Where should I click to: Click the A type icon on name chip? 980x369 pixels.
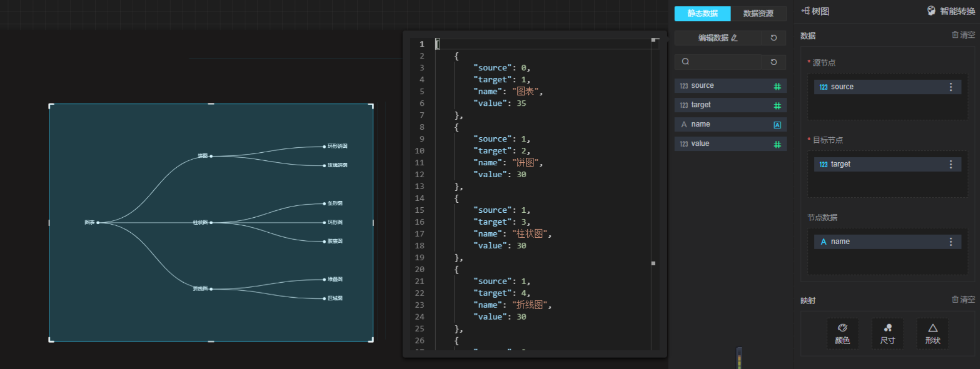823,242
